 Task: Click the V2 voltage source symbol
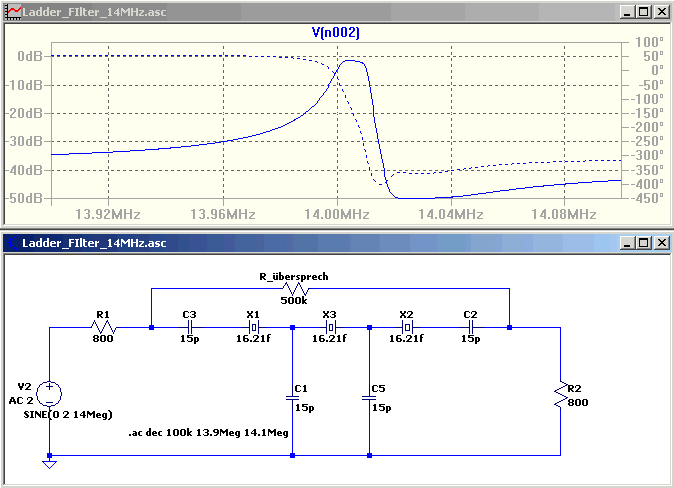(49, 394)
